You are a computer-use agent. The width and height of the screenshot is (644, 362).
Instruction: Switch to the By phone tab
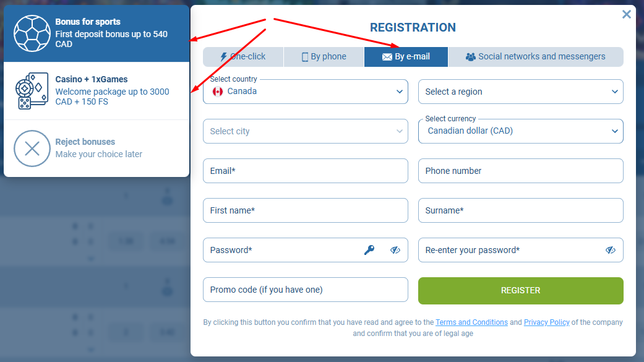[324, 57]
